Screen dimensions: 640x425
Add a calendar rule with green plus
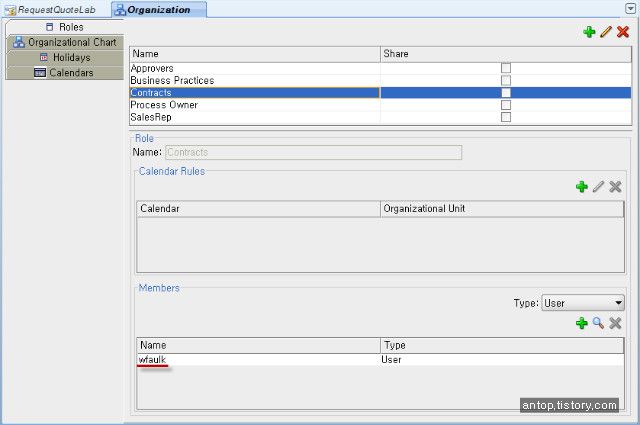point(582,187)
